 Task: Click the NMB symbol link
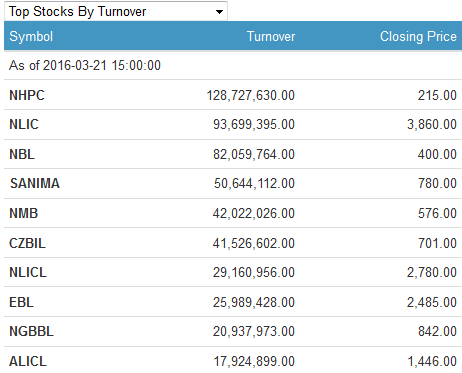[24, 213]
